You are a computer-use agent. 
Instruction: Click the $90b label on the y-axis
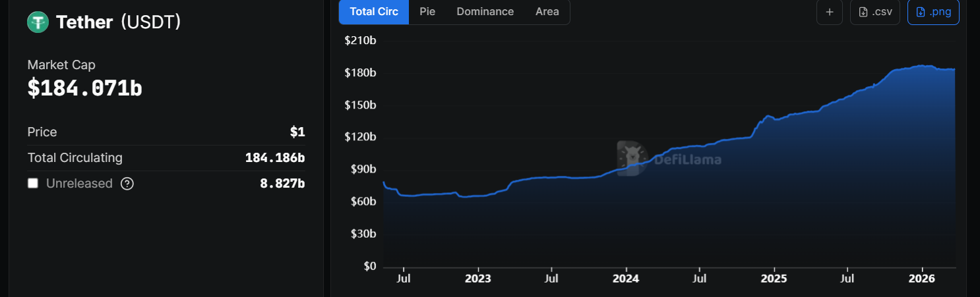click(x=362, y=169)
